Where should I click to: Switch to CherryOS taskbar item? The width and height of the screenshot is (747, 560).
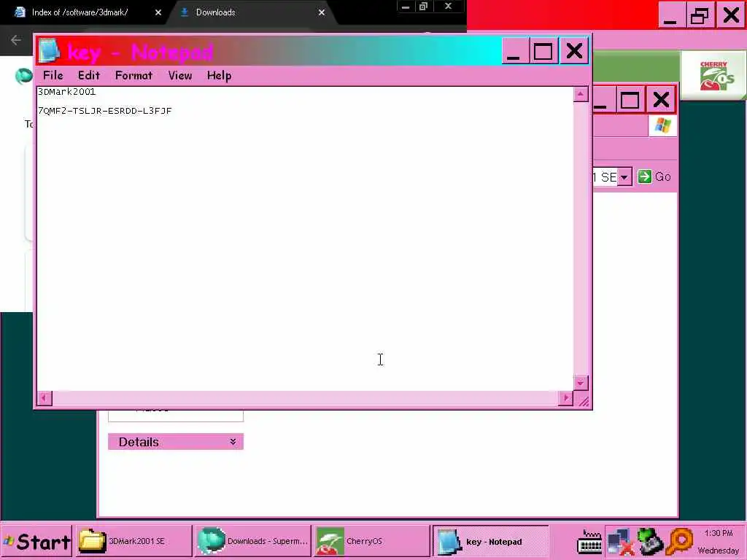pyautogui.click(x=372, y=542)
